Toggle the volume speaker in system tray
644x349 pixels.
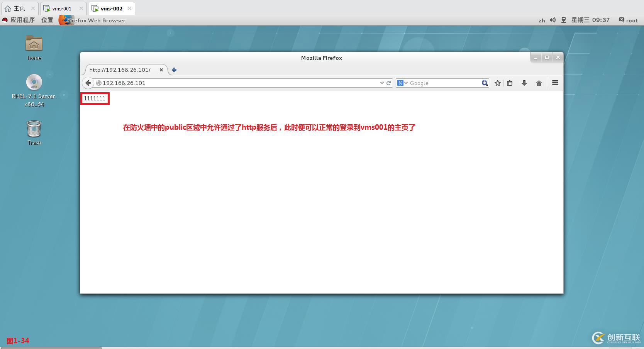(552, 20)
